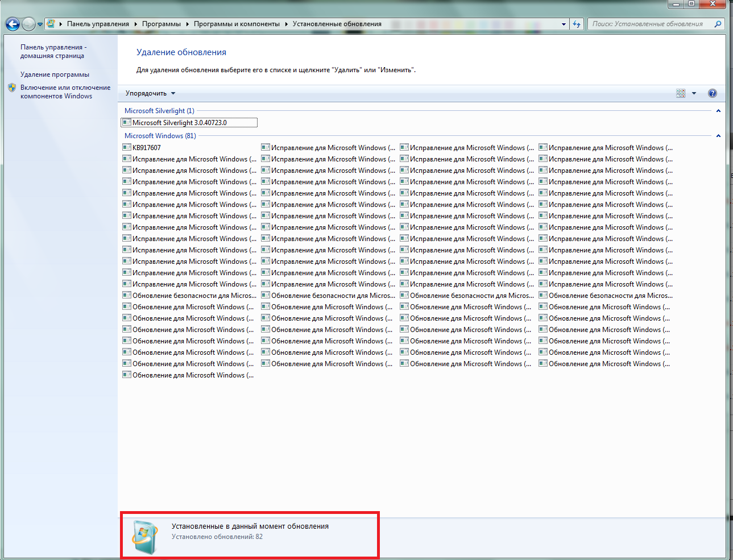Open the recent pages dropdown beside Forward
The height and width of the screenshot is (560, 733).
click(40, 24)
